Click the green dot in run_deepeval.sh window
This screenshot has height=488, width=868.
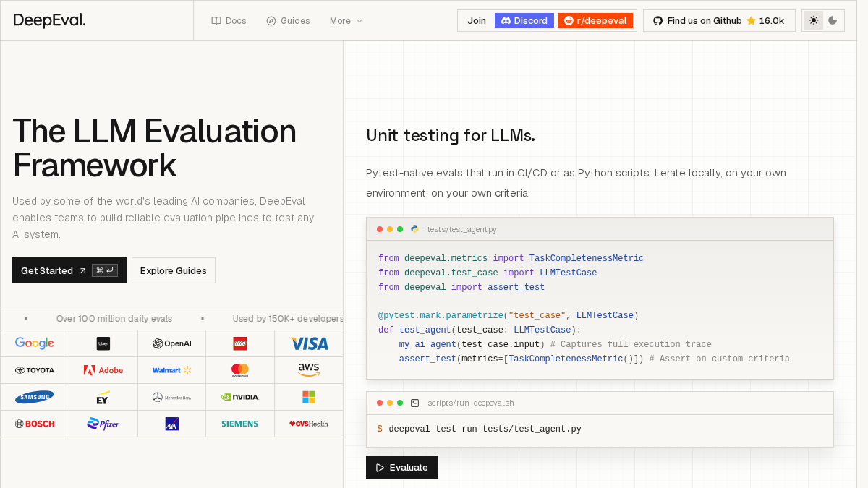tap(400, 403)
